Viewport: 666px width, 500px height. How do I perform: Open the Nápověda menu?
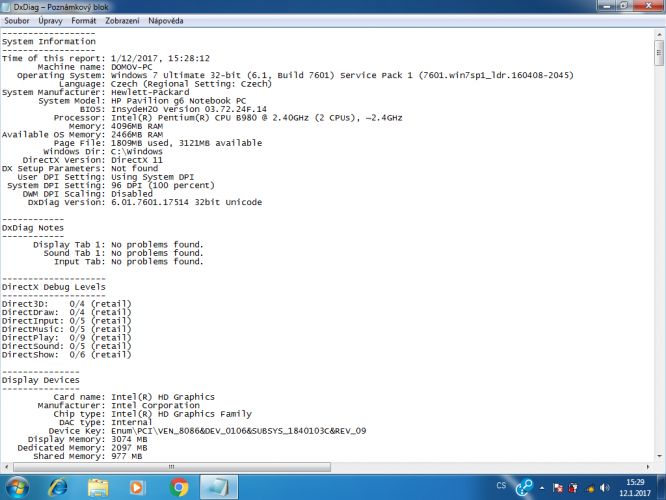pyautogui.click(x=166, y=20)
